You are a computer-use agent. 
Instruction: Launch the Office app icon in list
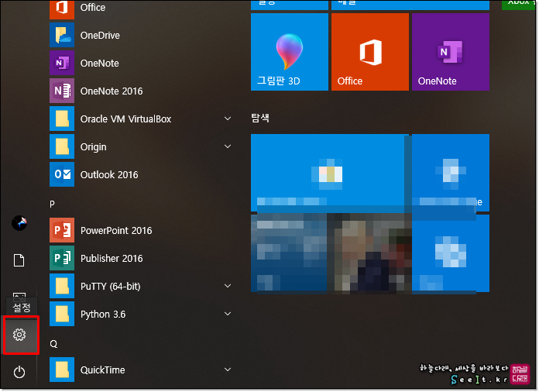[62, 9]
